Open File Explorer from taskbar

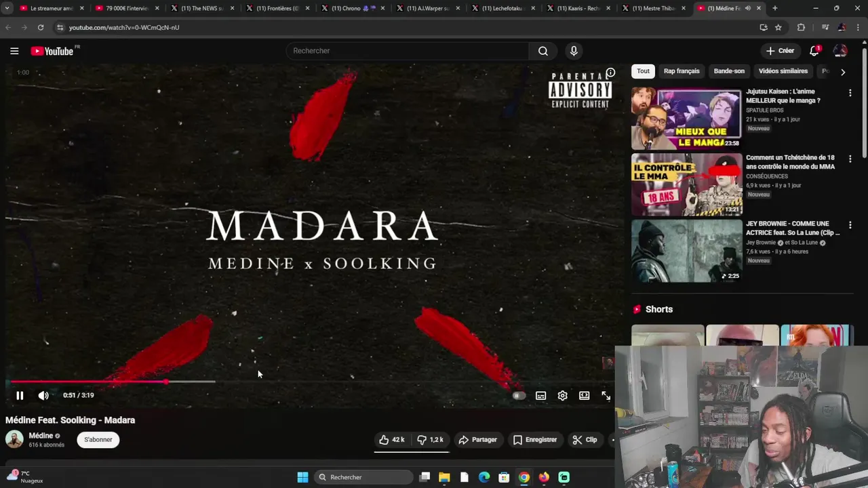click(444, 477)
